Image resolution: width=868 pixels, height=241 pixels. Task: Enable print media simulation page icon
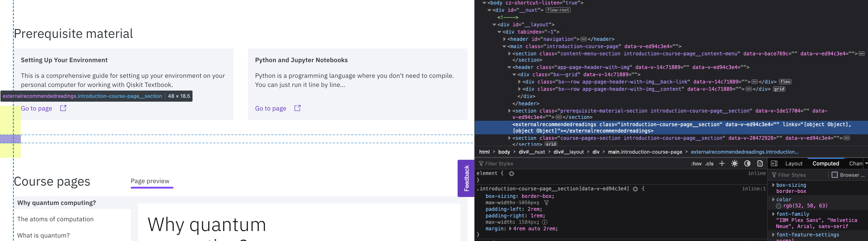click(760, 163)
